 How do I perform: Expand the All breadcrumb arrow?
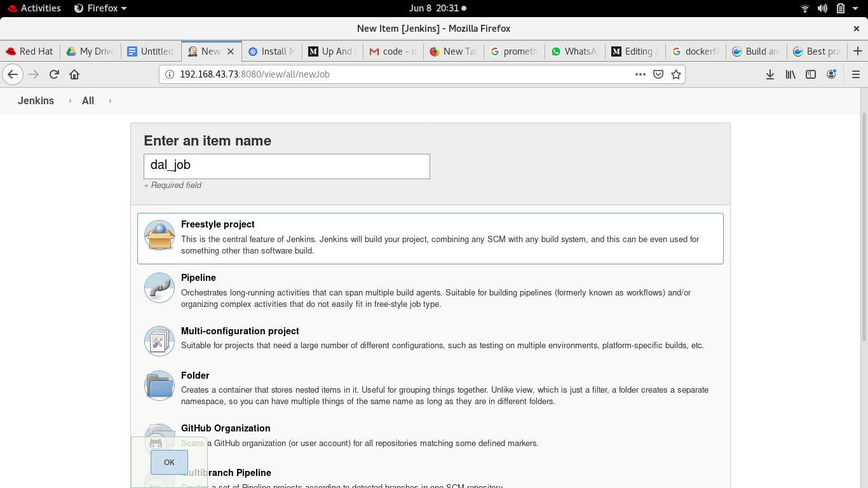110,100
